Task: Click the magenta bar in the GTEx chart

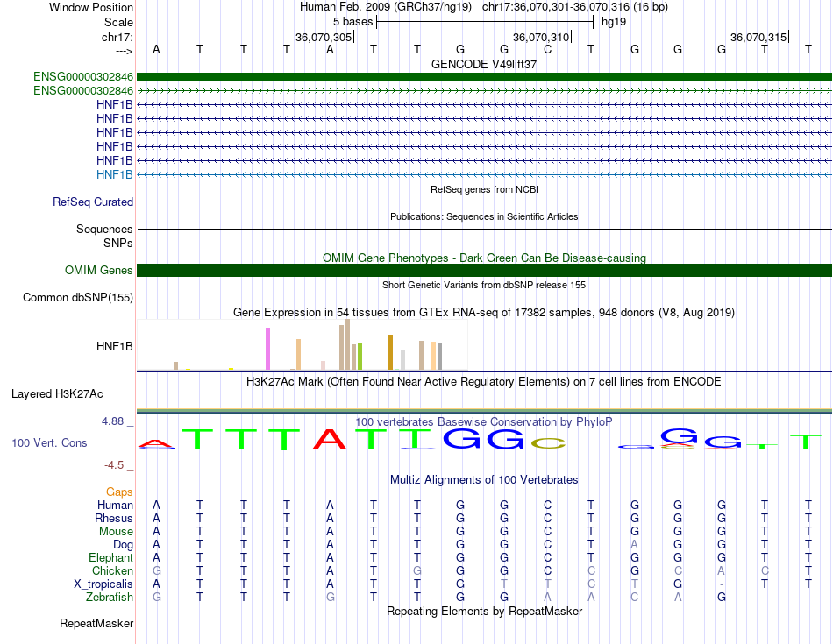Action: click(x=267, y=349)
